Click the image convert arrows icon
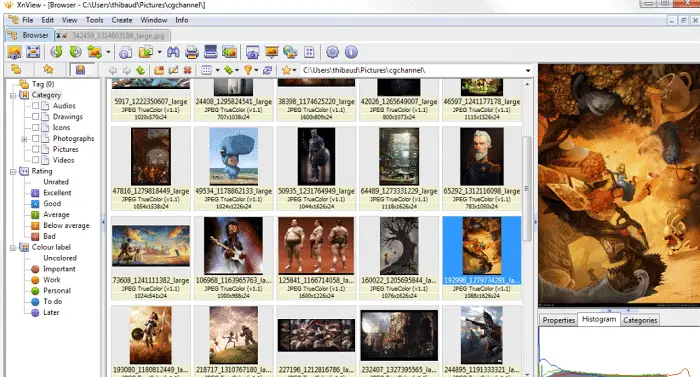 95,52
